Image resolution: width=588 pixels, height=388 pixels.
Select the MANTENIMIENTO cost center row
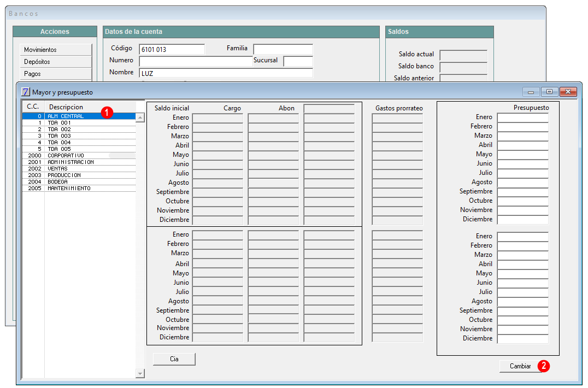click(x=79, y=188)
